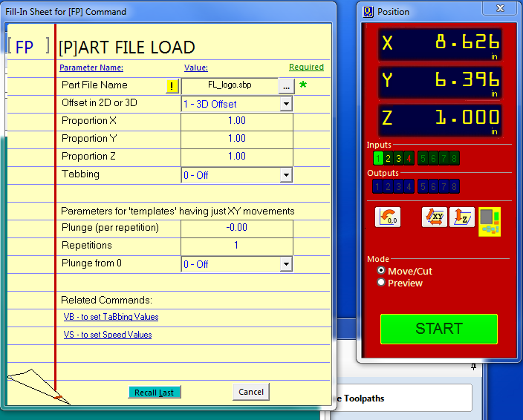Toggle Output 2 indicator
523x420 pixels.
388,186
